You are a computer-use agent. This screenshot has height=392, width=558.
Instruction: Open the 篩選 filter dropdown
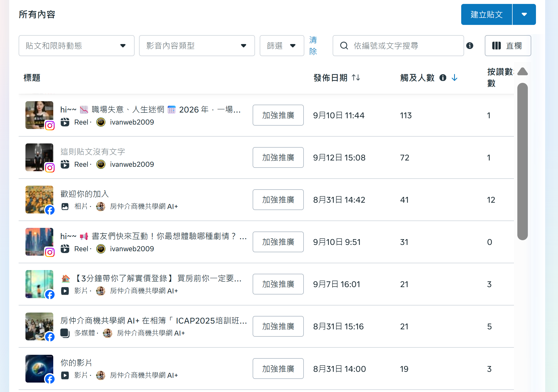pos(281,46)
